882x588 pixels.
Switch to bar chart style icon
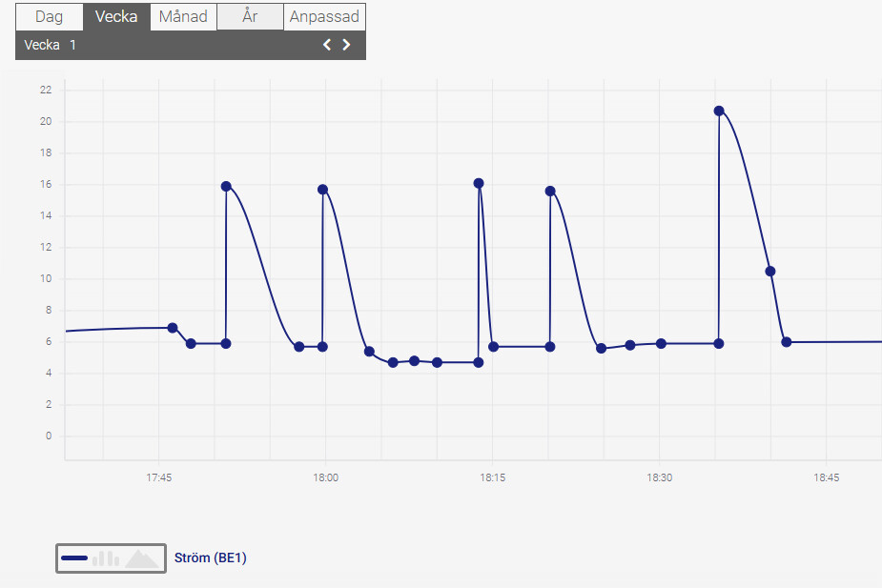click(x=106, y=558)
